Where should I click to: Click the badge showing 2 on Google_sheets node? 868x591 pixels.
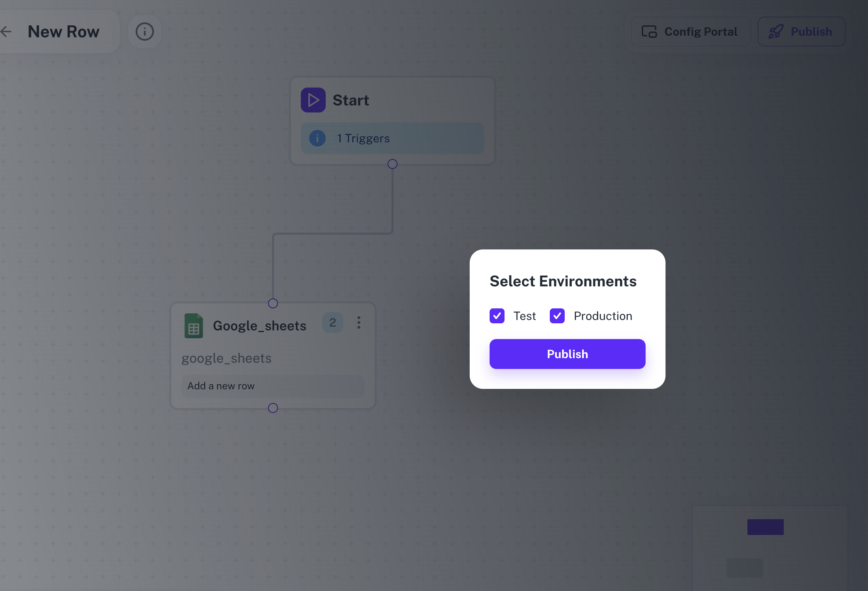click(332, 322)
